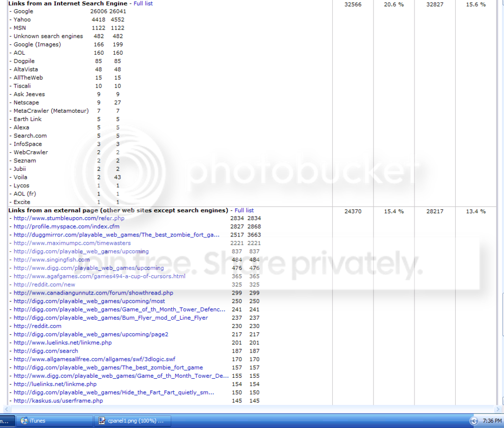Open digg.com playable_web_games/upcoming link without www
The height and width of the screenshot is (428, 504).
point(81,252)
